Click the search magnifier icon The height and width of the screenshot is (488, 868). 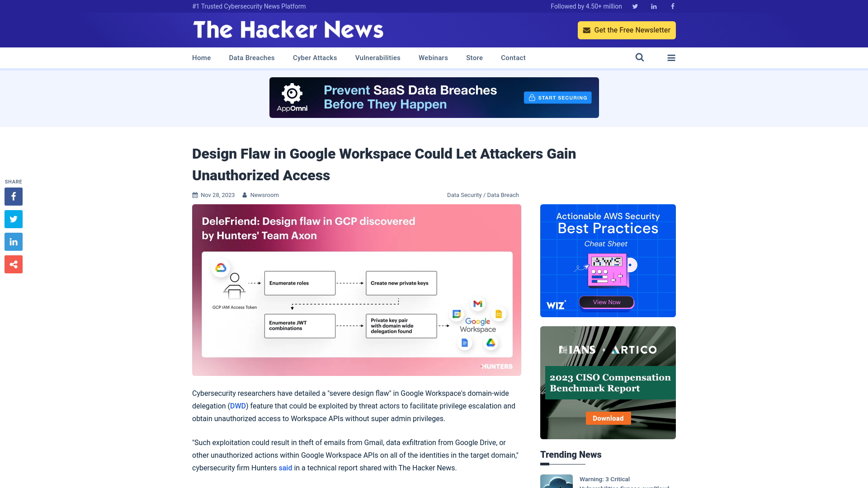pos(640,57)
